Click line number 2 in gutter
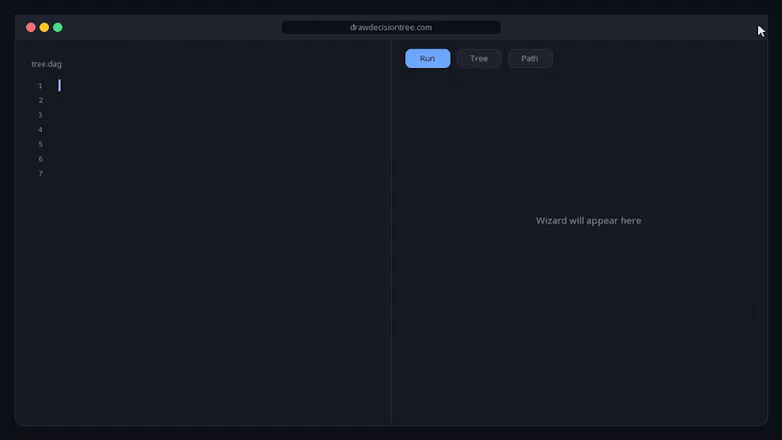 (x=40, y=100)
